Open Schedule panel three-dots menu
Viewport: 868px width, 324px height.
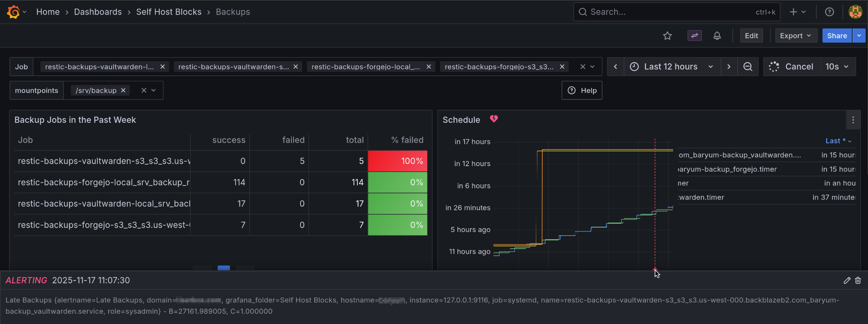853,120
